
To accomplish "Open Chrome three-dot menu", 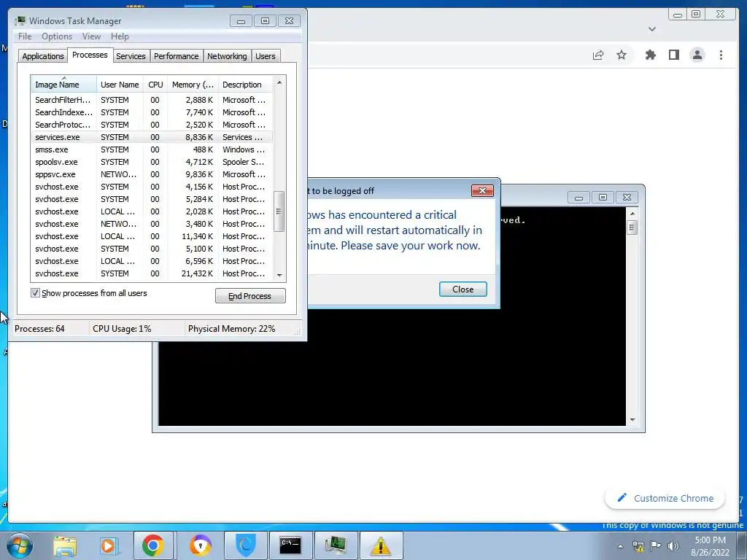I will (721, 55).
